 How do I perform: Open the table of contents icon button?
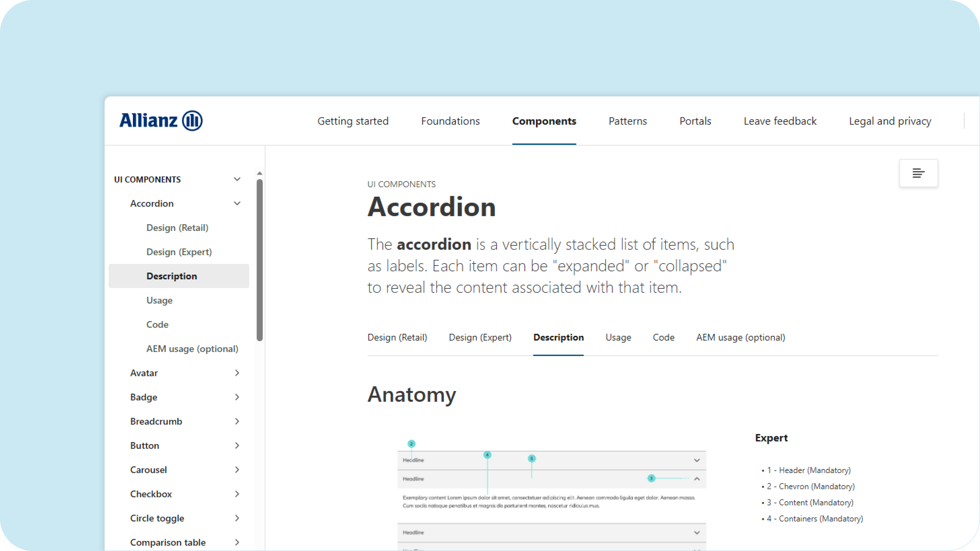(x=918, y=173)
